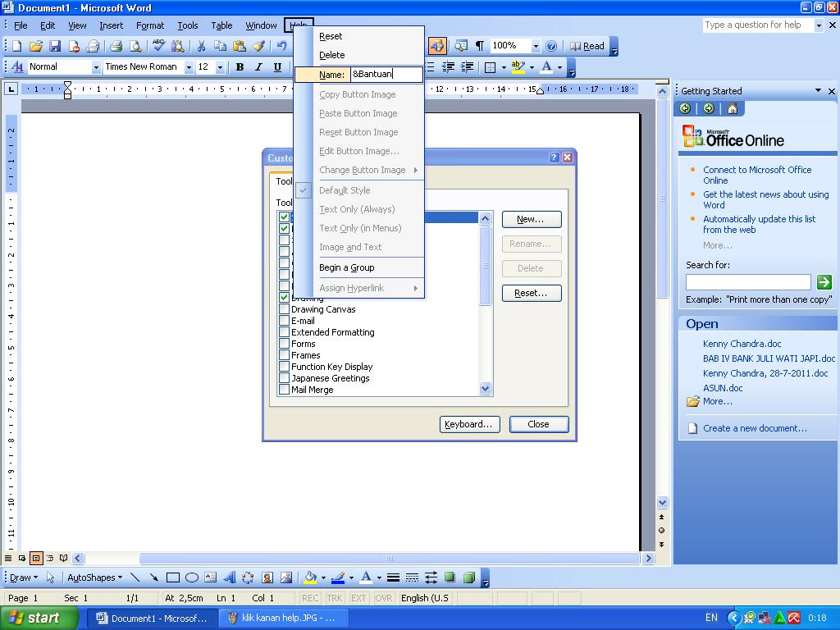Click the Print Preview icon
Viewport: 840px width, 630px height.
135,46
